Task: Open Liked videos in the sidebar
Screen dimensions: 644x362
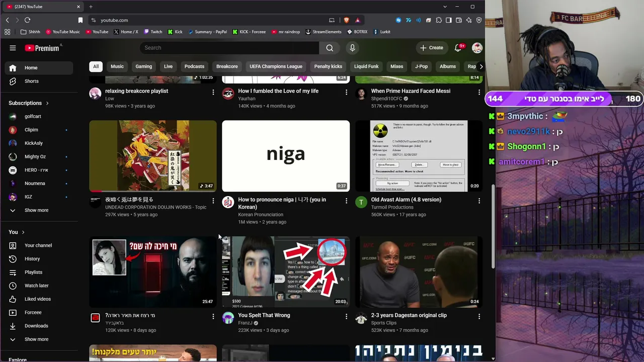Action: click(39, 299)
